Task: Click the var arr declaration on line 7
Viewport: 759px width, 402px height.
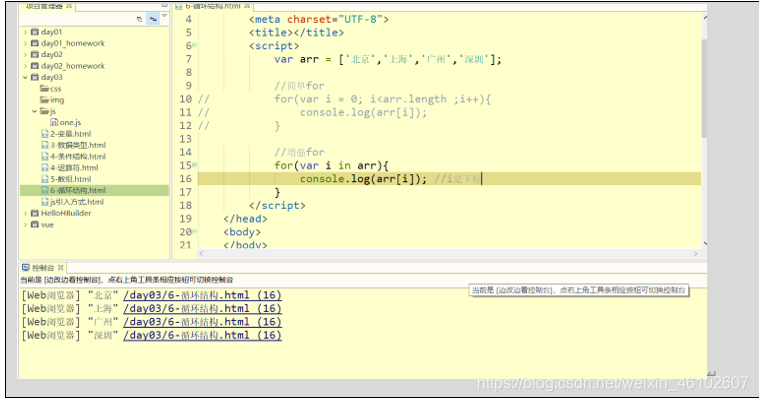Action: (388, 59)
